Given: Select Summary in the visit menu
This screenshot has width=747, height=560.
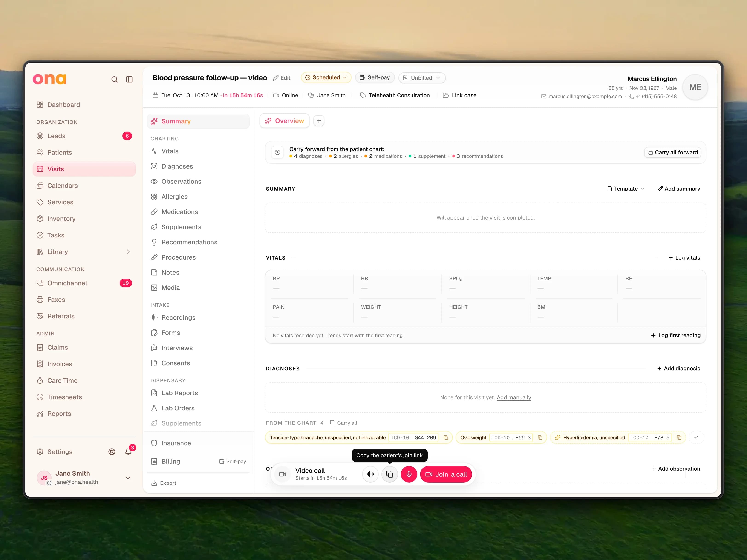Looking at the screenshot, I should 198,121.
